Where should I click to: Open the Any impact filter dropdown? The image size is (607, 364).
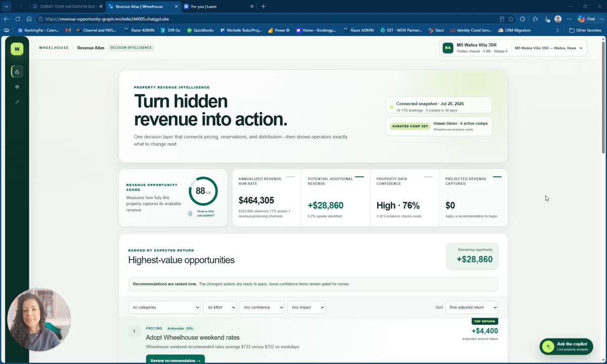(x=306, y=307)
